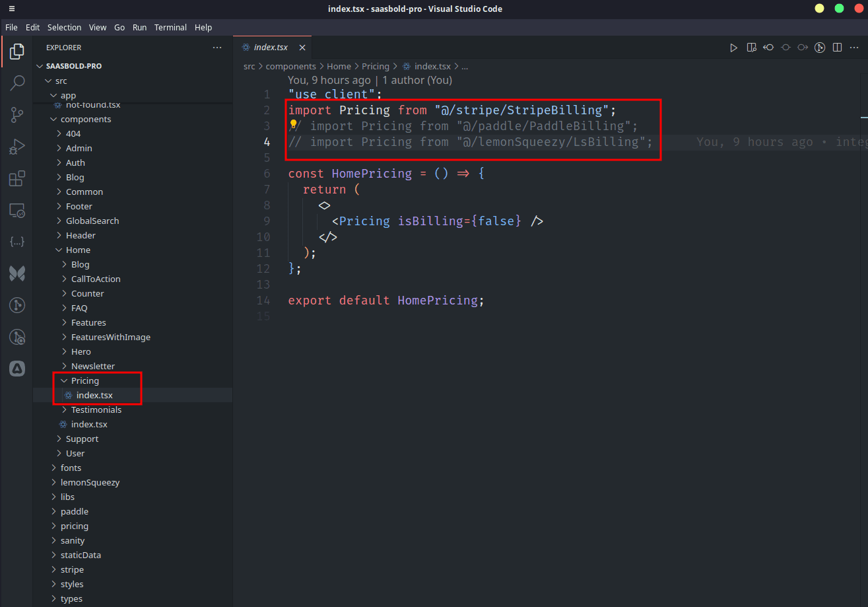The height and width of the screenshot is (607, 868).
Task: Run the current file with the play icon
Action: pos(733,47)
